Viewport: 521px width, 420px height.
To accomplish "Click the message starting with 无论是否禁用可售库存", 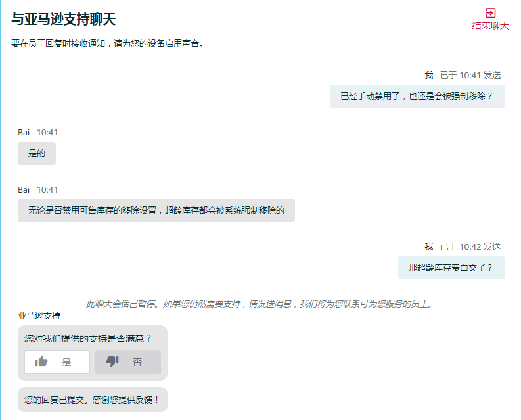I will (x=156, y=210).
